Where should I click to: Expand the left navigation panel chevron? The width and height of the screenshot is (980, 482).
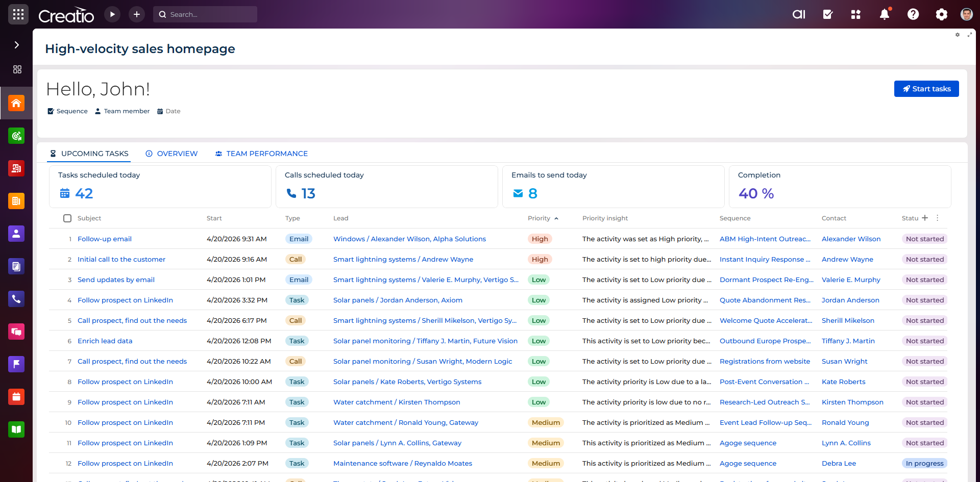(x=16, y=45)
